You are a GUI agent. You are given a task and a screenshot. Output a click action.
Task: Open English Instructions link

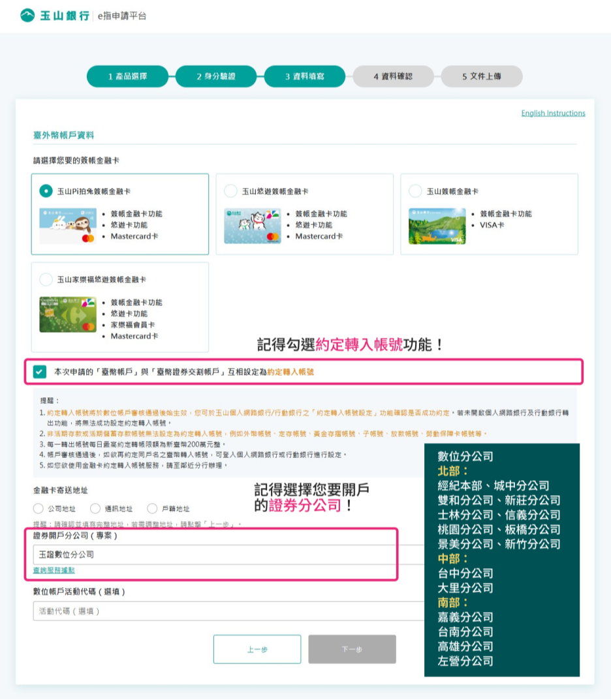tap(553, 114)
